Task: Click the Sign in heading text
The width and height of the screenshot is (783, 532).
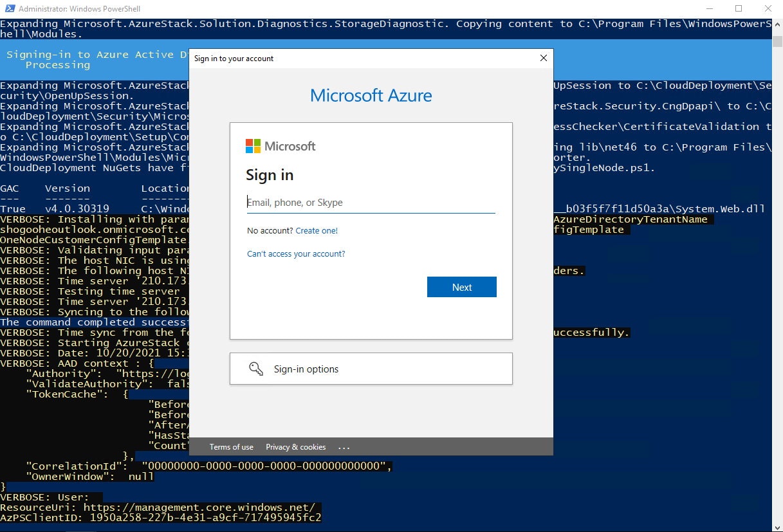Action: pos(270,175)
